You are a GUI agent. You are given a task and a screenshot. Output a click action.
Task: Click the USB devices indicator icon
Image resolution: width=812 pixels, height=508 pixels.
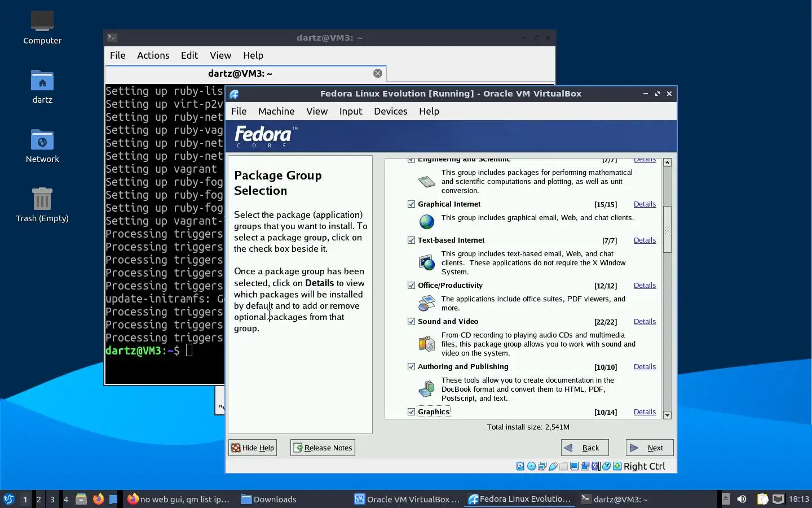click(553, 466)
